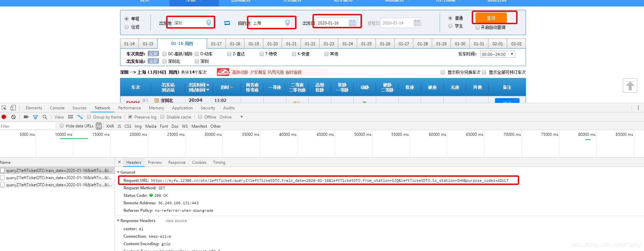The image size is (644, 251).
Task: Select the first queryZ request row
Action: tap(57, 170)
